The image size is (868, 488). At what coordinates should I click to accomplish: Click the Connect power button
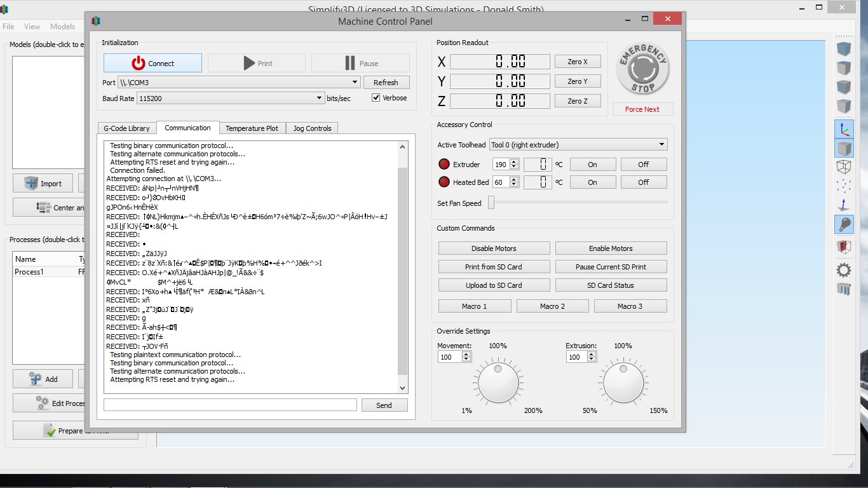(153, 63)
